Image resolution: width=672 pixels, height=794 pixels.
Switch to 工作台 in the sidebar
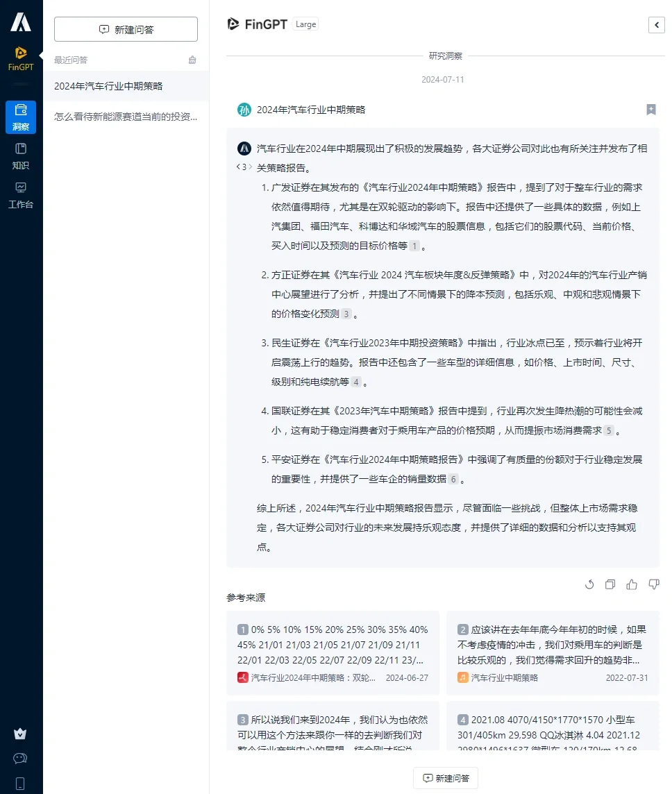[x=21, y=195]
